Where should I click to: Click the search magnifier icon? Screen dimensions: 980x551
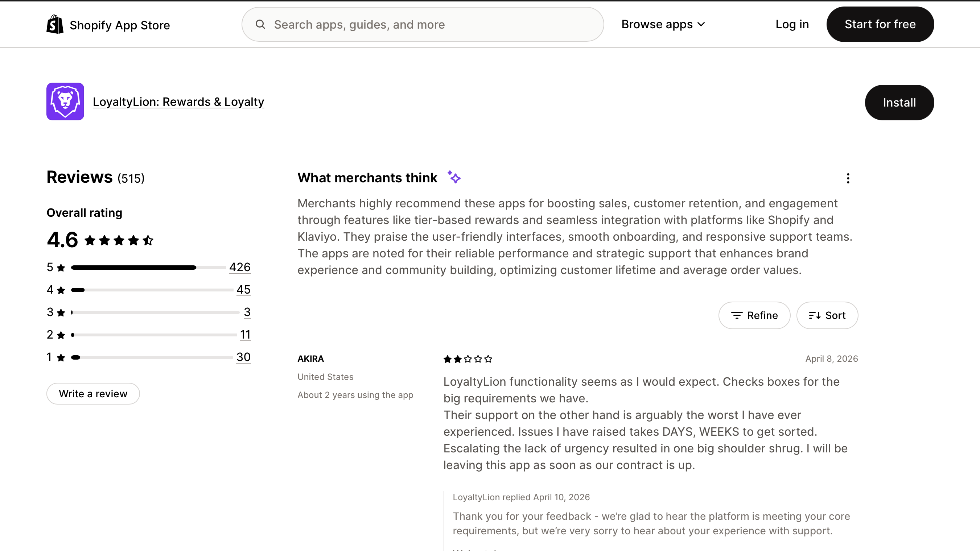click(260, 24)
